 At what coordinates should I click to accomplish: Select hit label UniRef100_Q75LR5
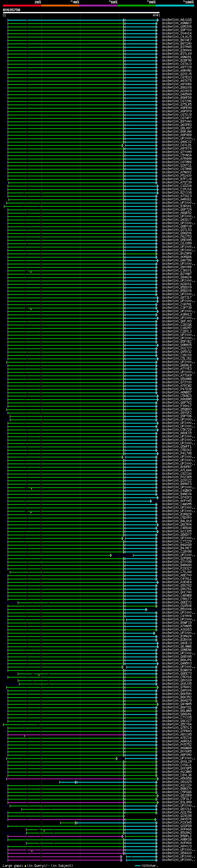tap(177, 104)
